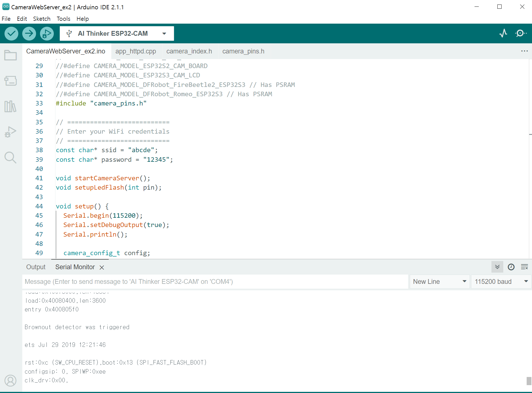532x393 pixels.
Task: Close the Serial Monitor tab
Action: tap(102, 268)
